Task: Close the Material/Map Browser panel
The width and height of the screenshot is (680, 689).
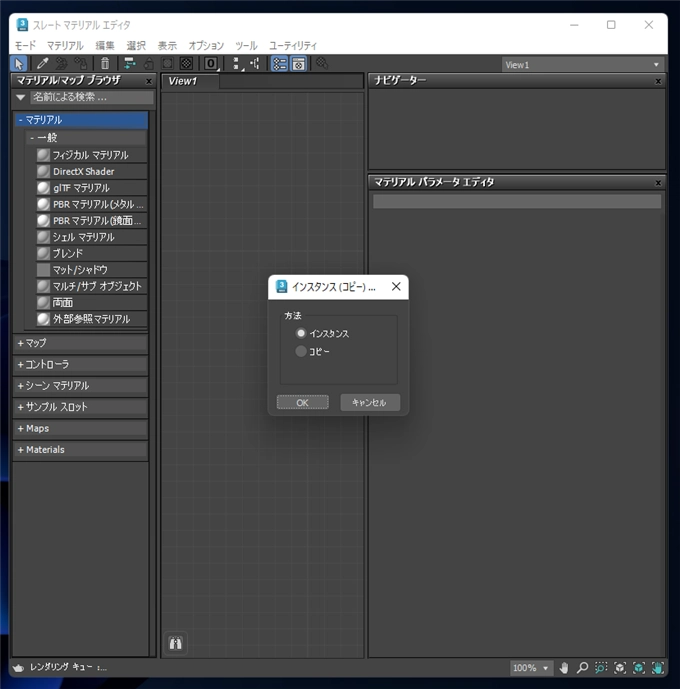Action: pyautogui.click(x=148, y=81)
